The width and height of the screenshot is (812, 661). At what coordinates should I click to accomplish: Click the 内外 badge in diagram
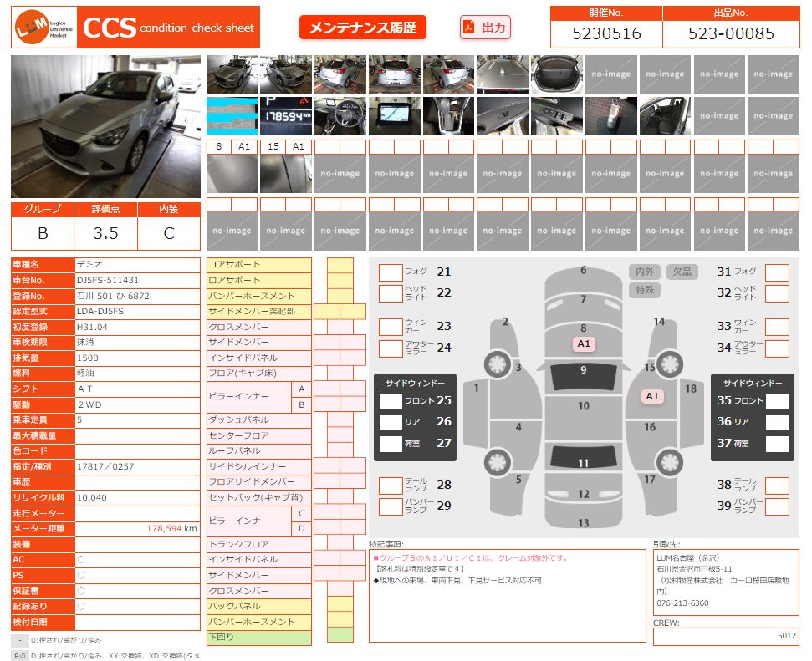point(644,272)
